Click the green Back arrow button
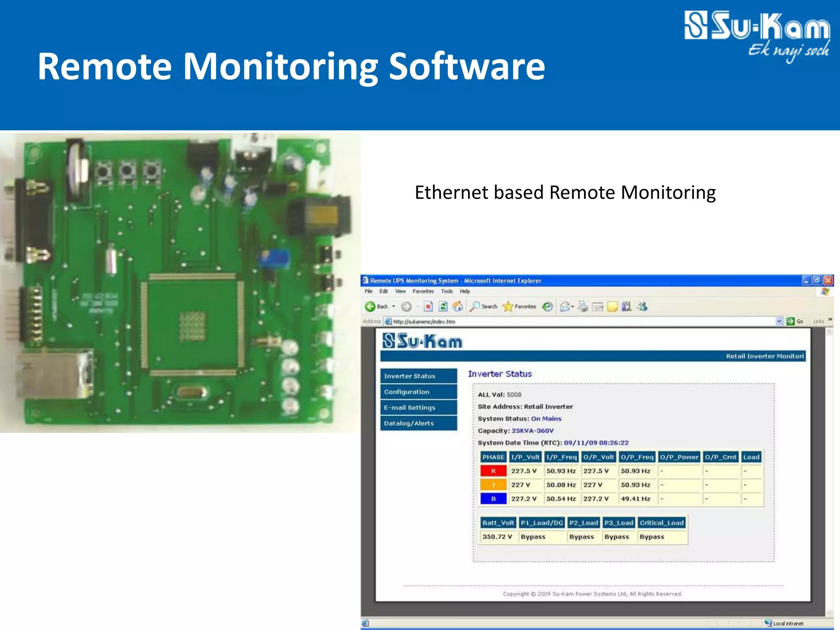 pos(370,306)
